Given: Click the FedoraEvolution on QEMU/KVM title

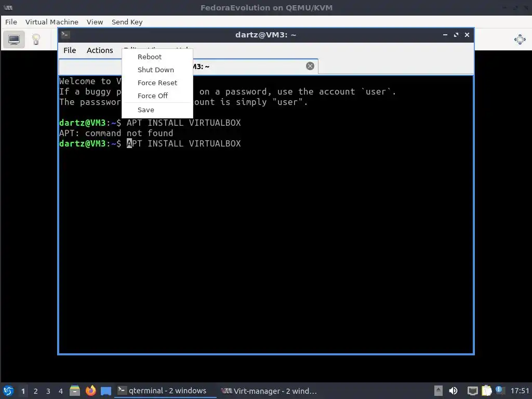Looking at the screenshot, I should (267, 7).
